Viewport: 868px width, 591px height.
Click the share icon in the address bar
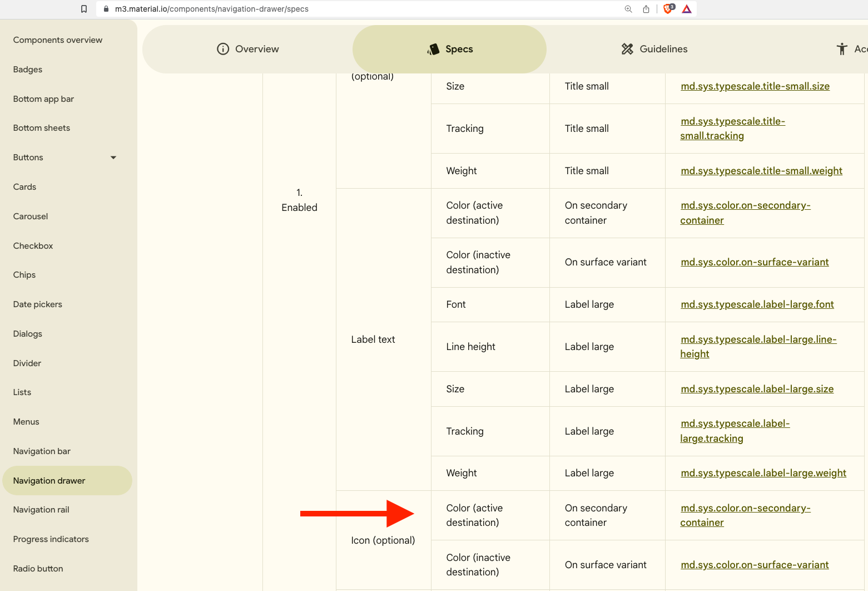(x=646, y=9)
